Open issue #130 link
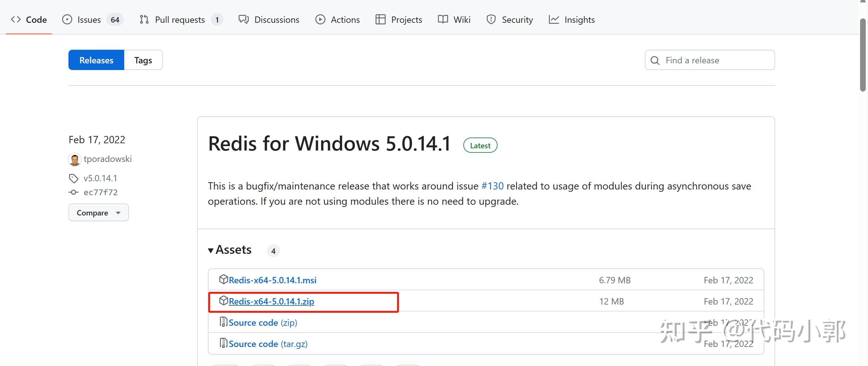The height and width of the screenshot is (366, 868). pos(492,186)
